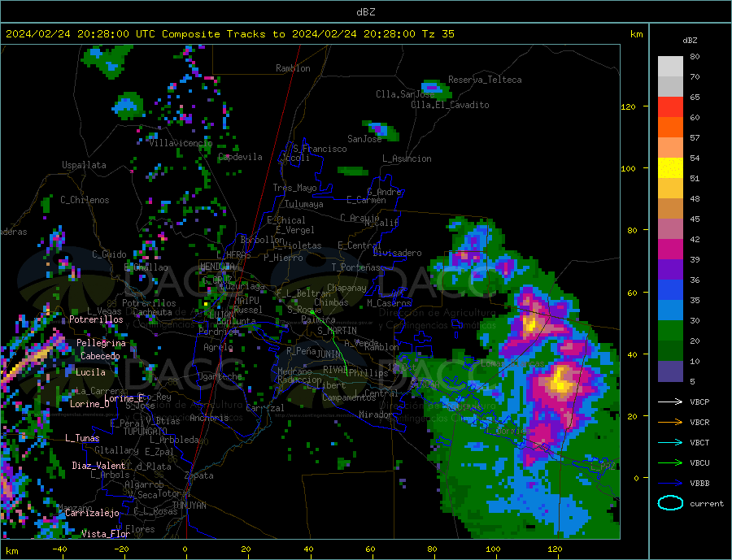The width and height of the screenshot is (732, 560).
Task: Click the Phillips map label
Action: pyautogui.click(x=368, y=373)
